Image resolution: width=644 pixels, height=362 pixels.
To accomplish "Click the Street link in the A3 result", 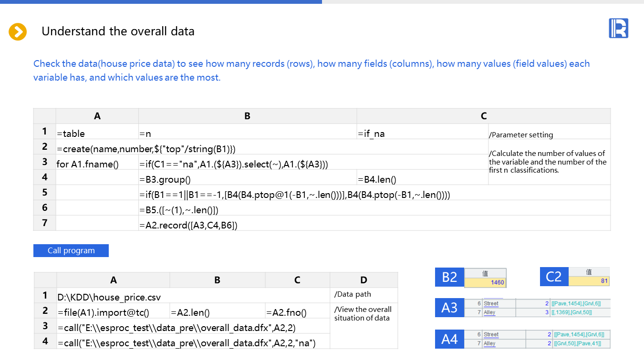I will coord(491,303).
